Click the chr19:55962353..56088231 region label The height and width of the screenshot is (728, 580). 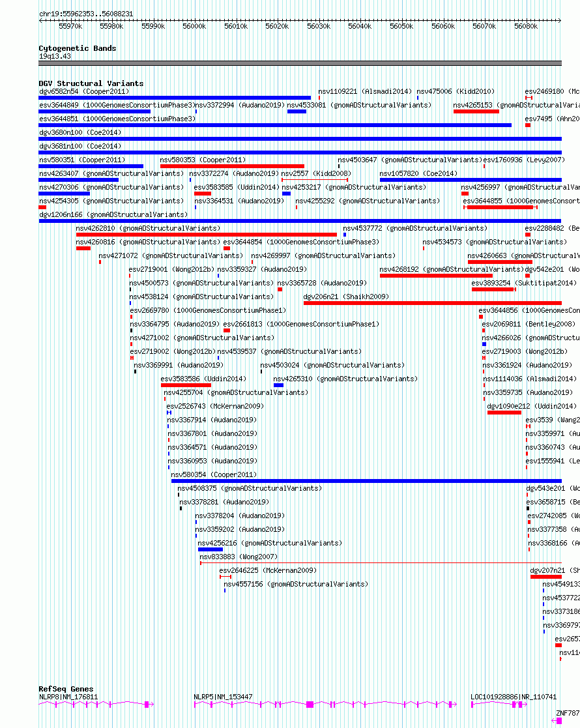pos(86,14)
